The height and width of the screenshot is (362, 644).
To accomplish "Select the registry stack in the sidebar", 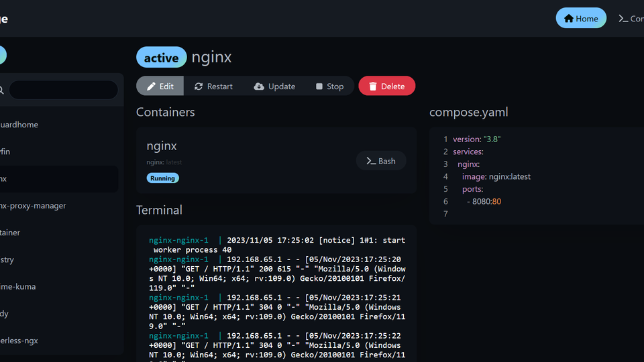I will point(59,260).
